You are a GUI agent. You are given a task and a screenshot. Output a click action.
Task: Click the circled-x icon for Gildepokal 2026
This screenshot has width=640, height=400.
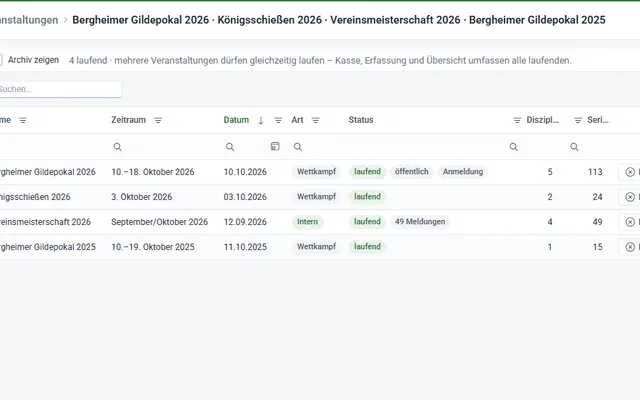[630, 172]
